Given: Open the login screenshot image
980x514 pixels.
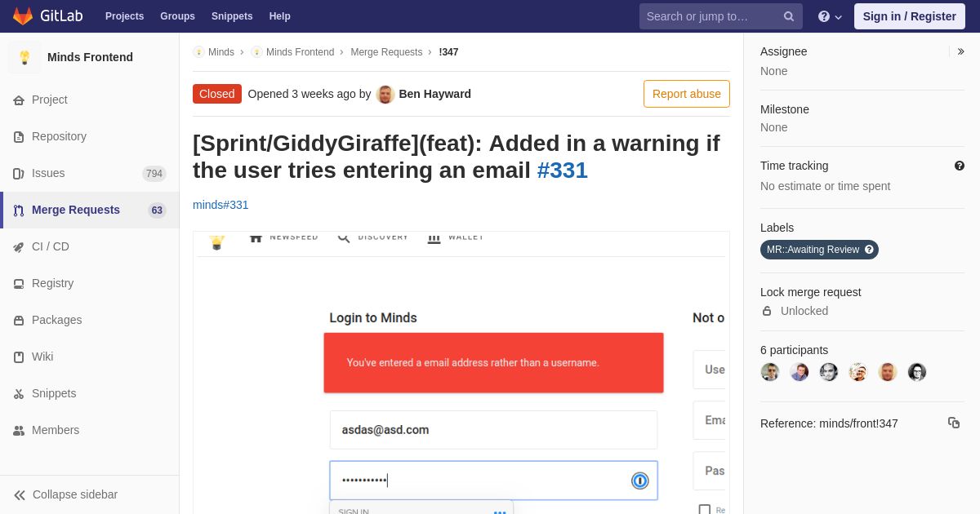Looking at the screenshot, I should [461, 373].
